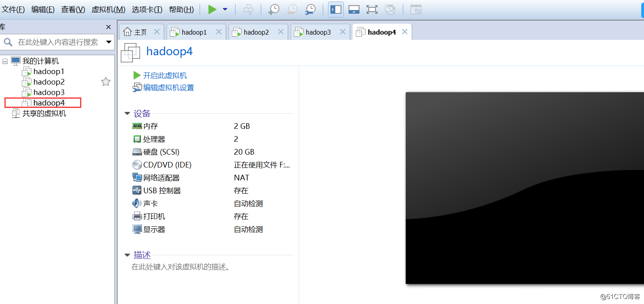Close the hadoop2 tab

click(281, 32)
